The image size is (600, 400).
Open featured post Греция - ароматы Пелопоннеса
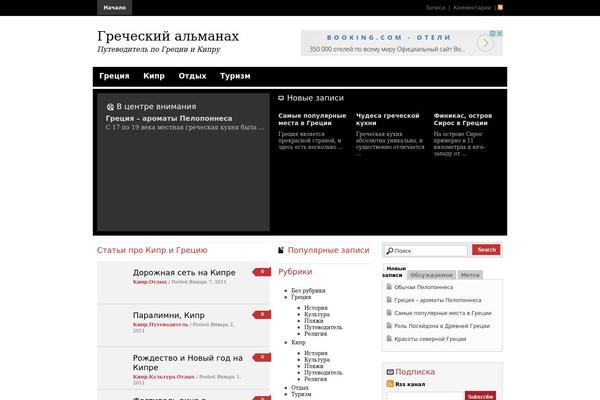point(169,118)
